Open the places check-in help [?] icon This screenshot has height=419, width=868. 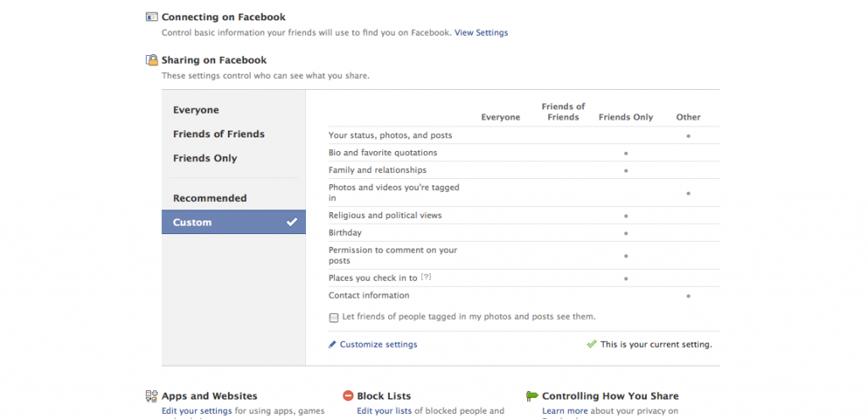426,277
